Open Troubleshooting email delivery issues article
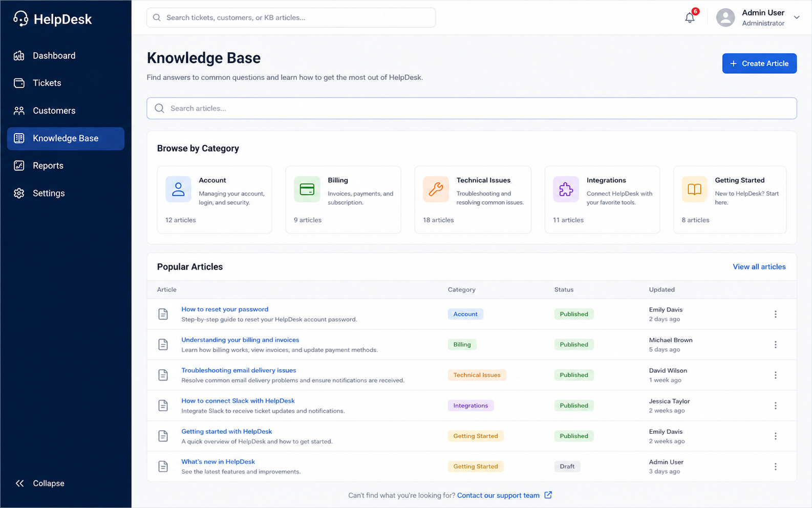Screen dimensions: 812x508 [x=239, y=370]
